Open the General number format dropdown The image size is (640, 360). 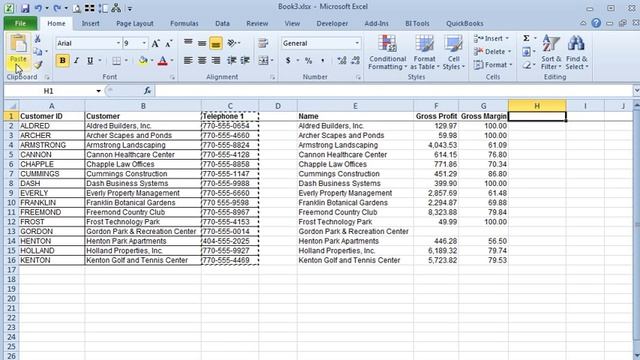pos(357,43)
